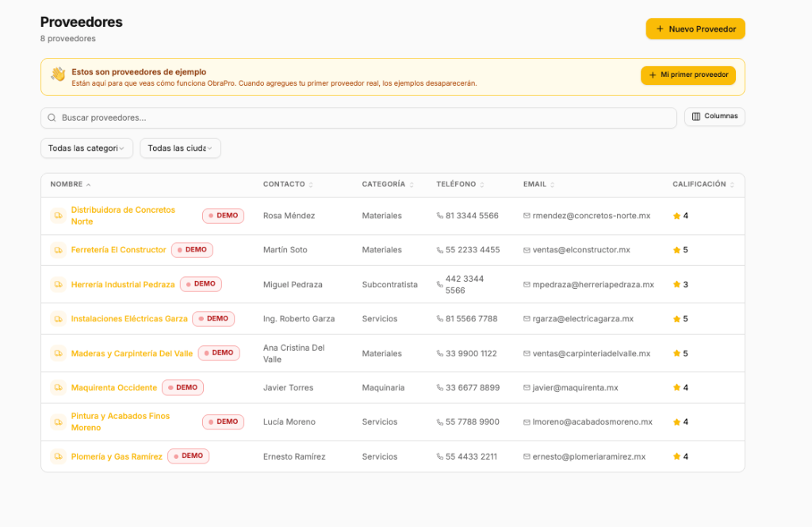The height and width of the screenshot is (527, 812).
Task: Click the truck icon beside Pintura y Acabados Finos Moreno
Action: 58,421
